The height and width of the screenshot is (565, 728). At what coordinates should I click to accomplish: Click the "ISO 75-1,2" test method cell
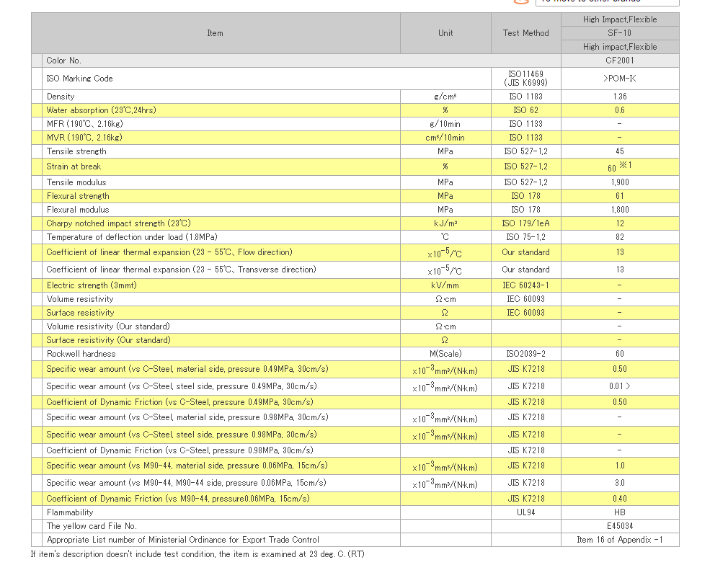(x=525, y=237)
